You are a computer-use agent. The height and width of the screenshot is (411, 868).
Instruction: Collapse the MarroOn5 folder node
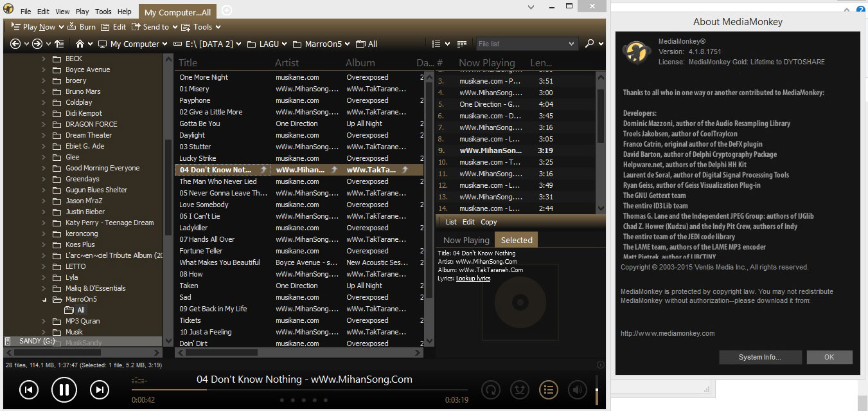click(44, 299)
